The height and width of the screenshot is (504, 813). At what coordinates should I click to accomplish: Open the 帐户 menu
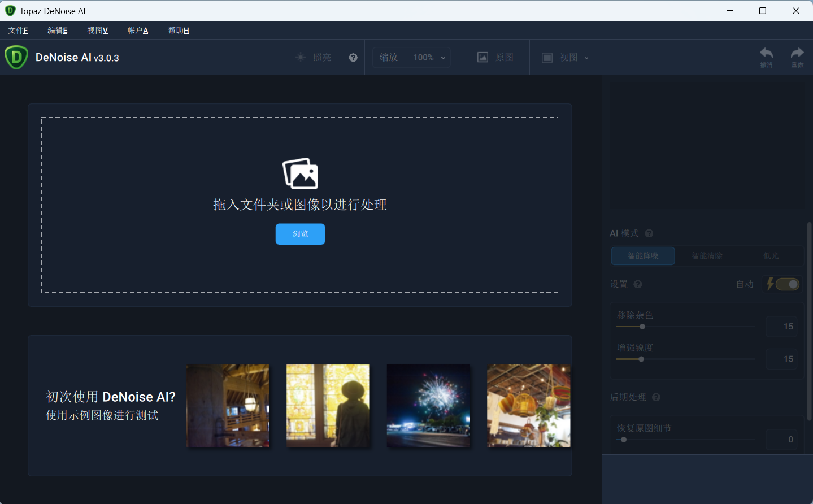pos(138,31)
